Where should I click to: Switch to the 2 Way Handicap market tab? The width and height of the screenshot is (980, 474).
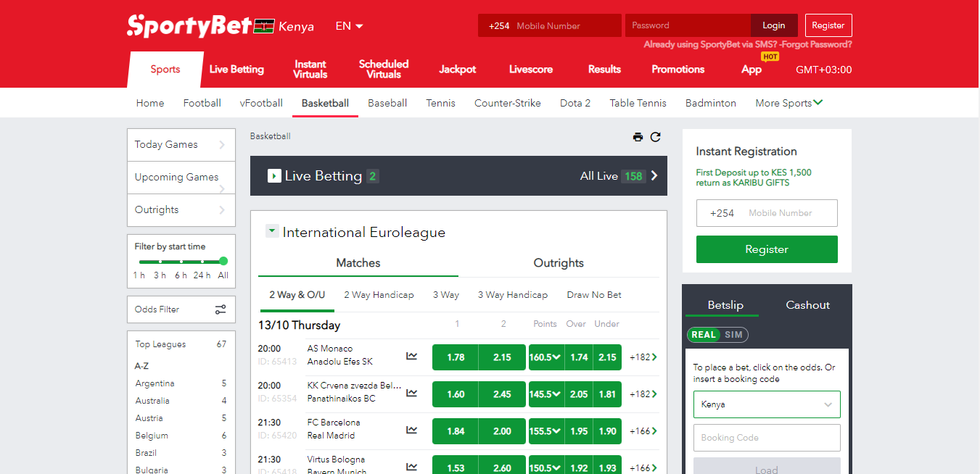click(379, 295)
